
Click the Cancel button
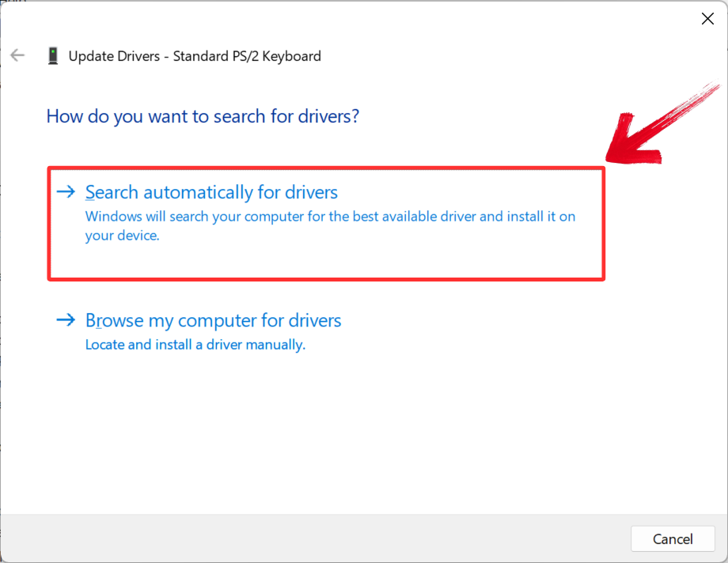point(673,538)
